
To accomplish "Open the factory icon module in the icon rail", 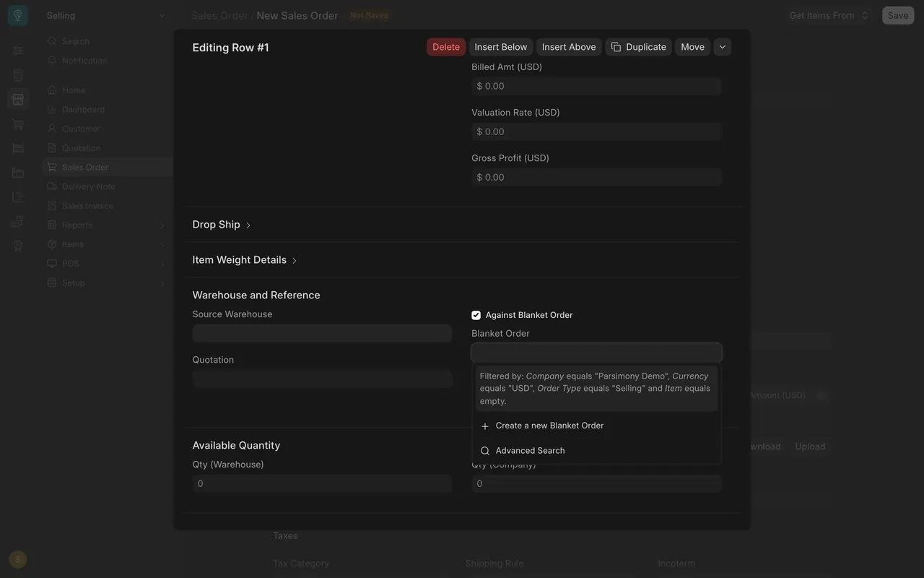I will (18, 173).
